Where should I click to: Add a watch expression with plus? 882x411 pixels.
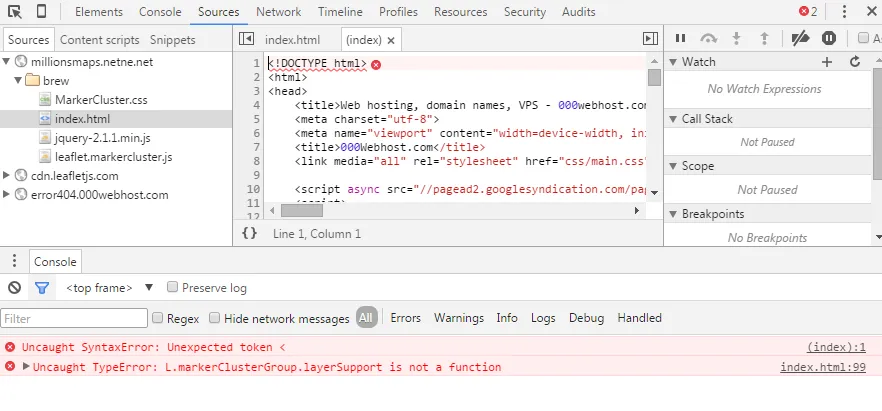827,62
